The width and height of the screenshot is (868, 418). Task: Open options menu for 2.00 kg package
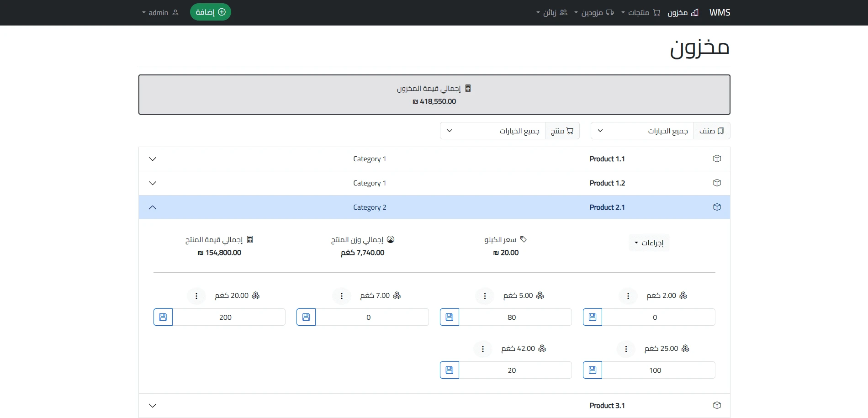click(x=628, y=296)
